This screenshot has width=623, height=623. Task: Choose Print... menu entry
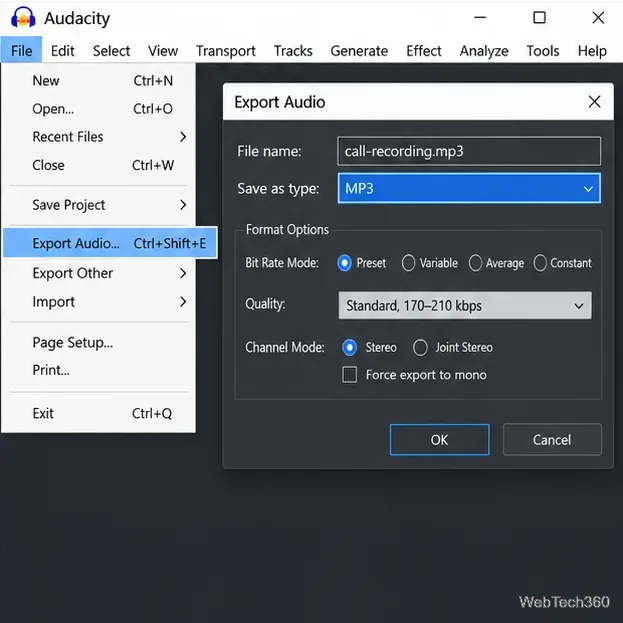tap(99, 370)
